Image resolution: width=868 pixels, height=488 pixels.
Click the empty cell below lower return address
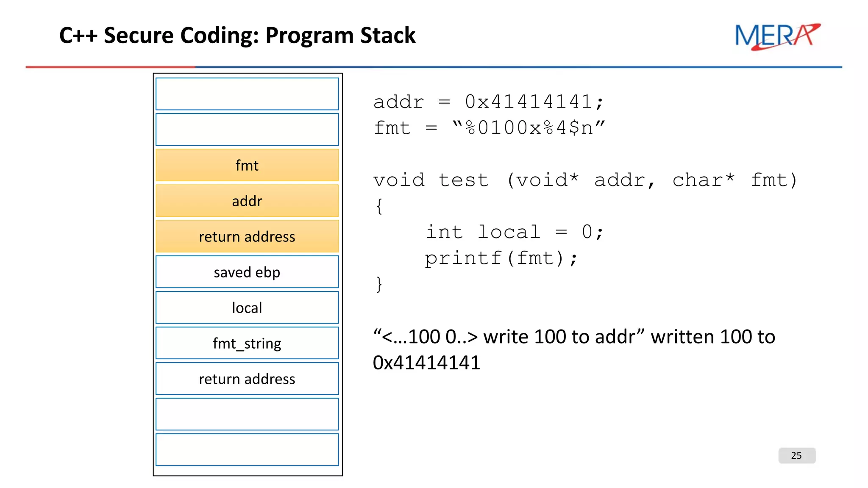[247, 414]
